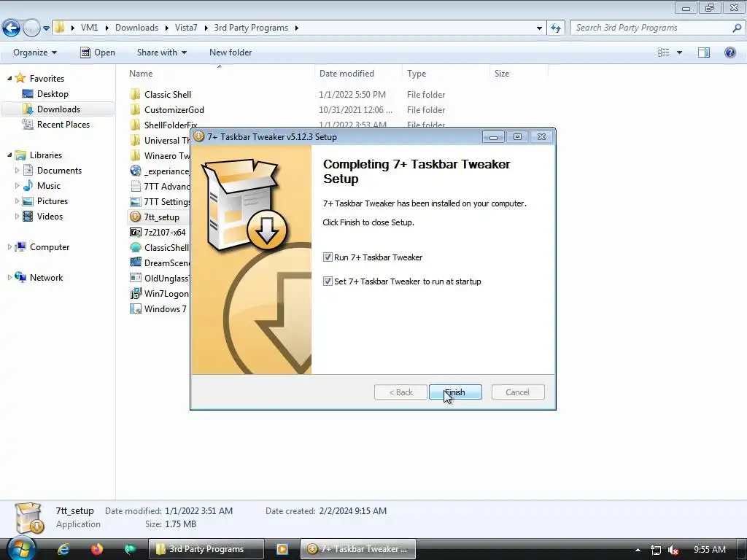The width and height of the screenshot is (747, 560).
Task: Select Downloads in the breadcrumb path
Action: tap(136, 28)
